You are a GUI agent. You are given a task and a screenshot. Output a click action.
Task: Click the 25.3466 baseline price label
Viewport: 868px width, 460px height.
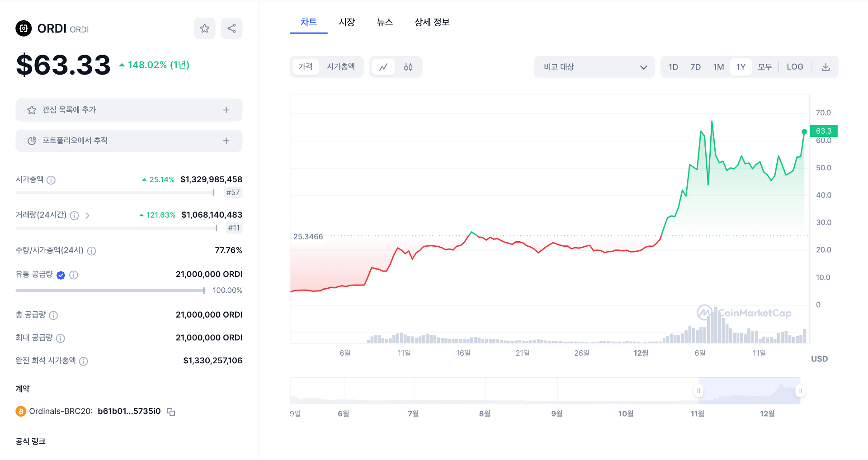point(308,236)
